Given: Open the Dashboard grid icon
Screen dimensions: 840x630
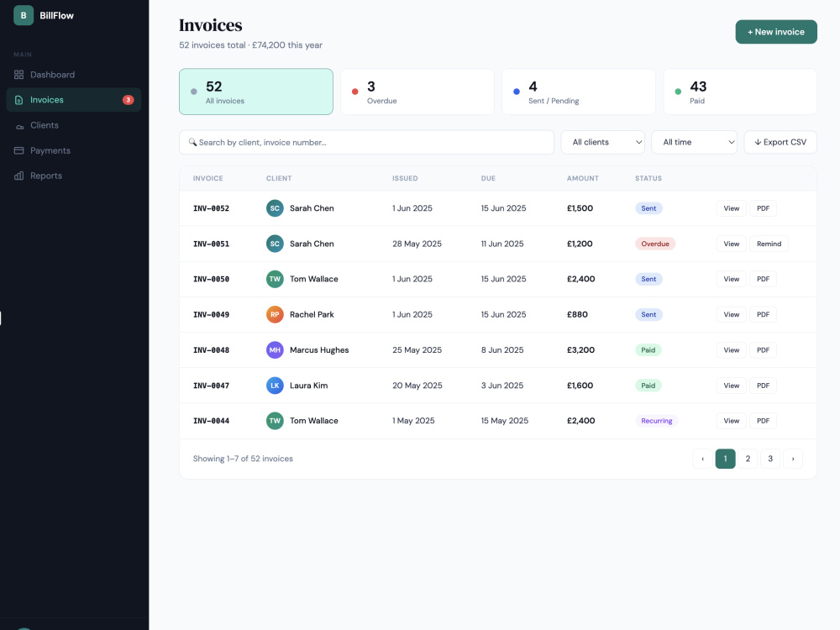Looking at the screenshot, I should 18,75.
